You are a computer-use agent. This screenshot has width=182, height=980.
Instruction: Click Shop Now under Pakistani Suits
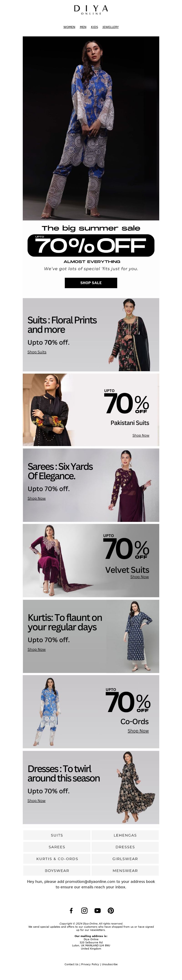click(141, 435)
